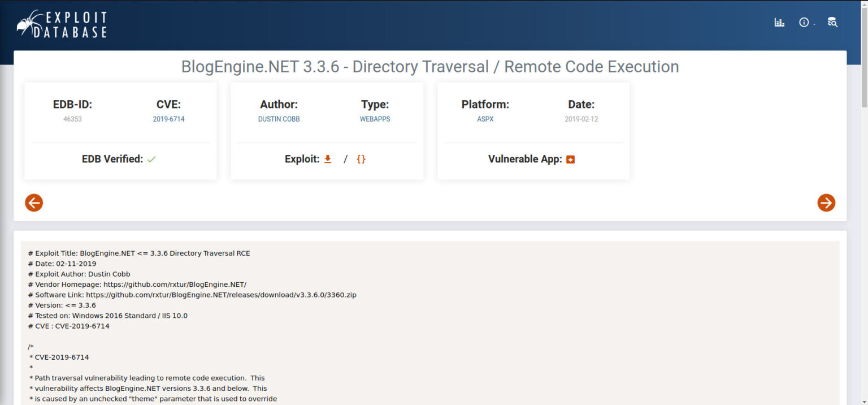Select the BlogEngine.NET exploit title heading
Screen dimensions: 868x405
(x=429, y=67)
